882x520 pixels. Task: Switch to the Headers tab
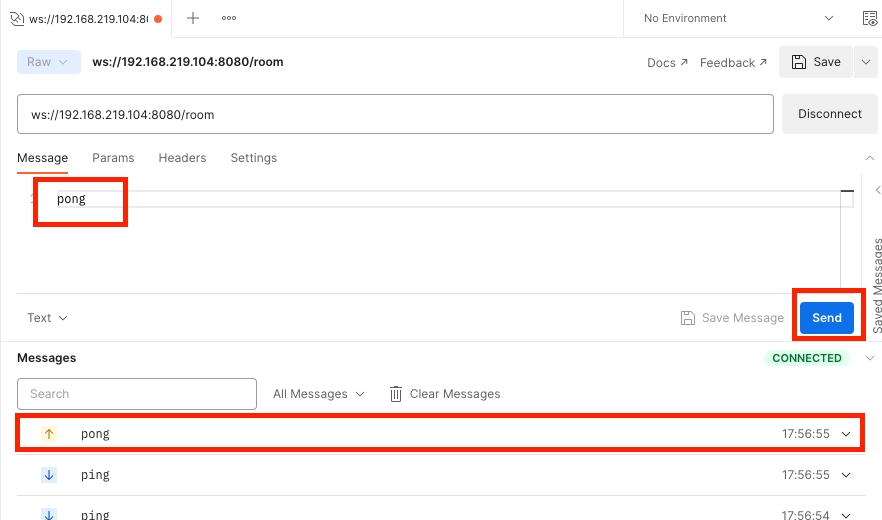[x=182, y=158]
